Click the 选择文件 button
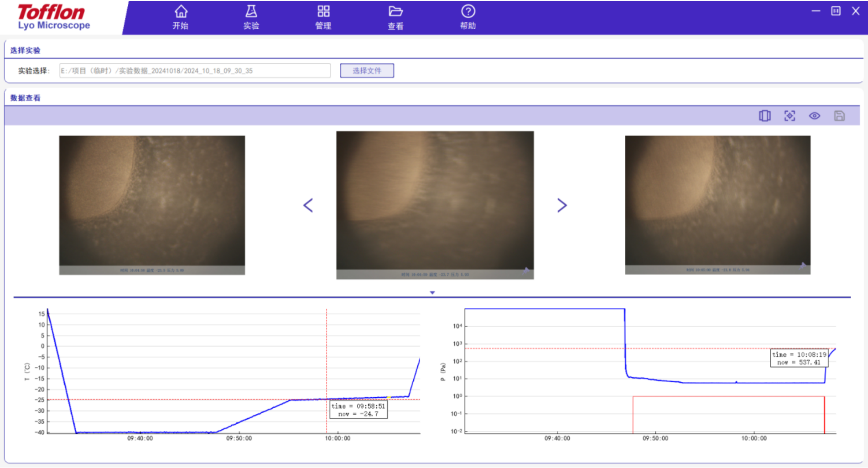Image resolution: width=868 pixels, height=468 pixels. (367, 71)
